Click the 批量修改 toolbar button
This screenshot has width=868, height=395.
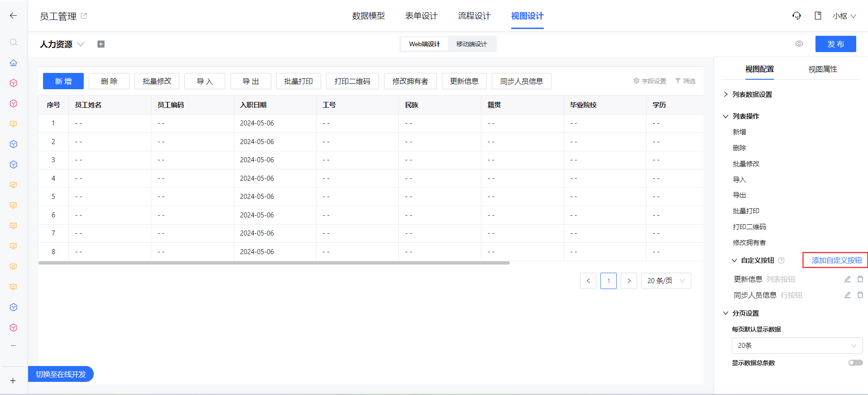pyautogui.click(x=157, y=81)
